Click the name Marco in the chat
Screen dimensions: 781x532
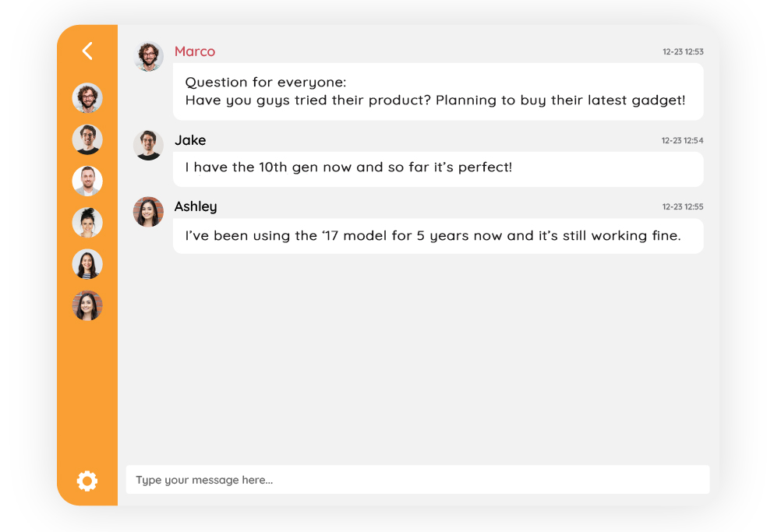(x=195, y=51)
